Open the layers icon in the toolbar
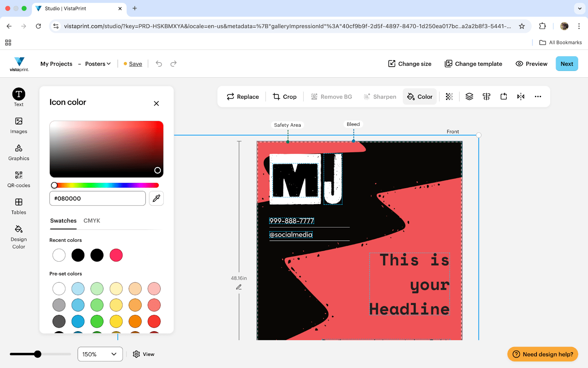 (x=469, y=96)
